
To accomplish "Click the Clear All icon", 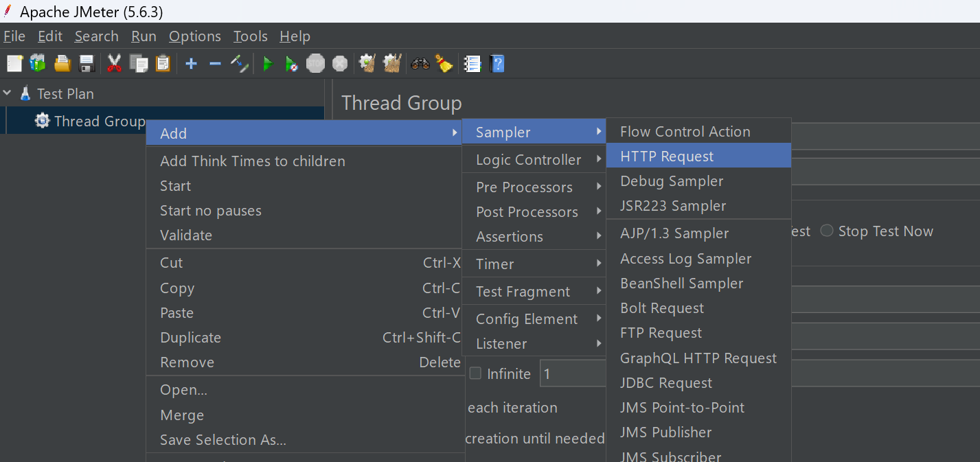I will pyautogui.click(x=391, y=64).
